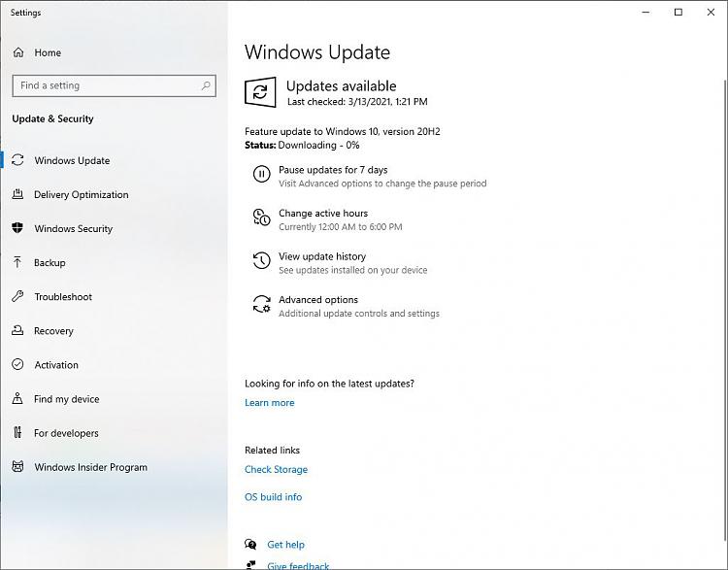Click the Recovery icon
The image size is (728, 570).
point(17,330)
